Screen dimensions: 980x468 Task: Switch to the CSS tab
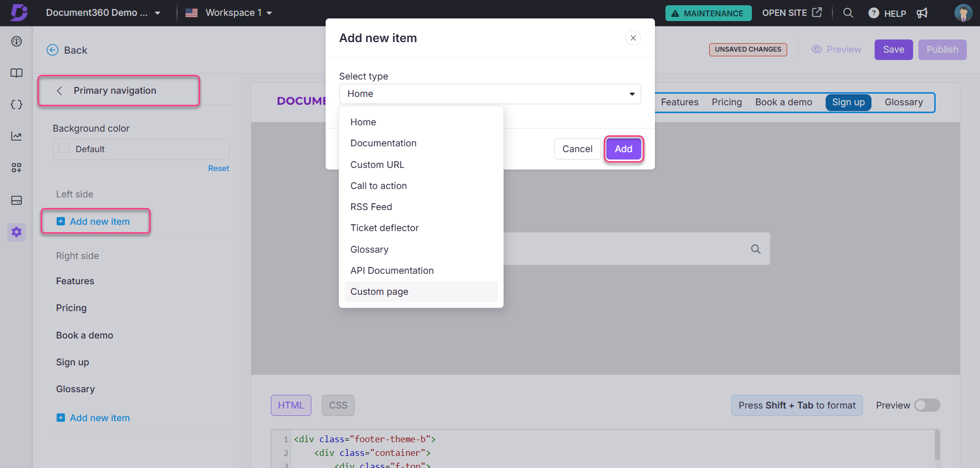tap(338, 405)
